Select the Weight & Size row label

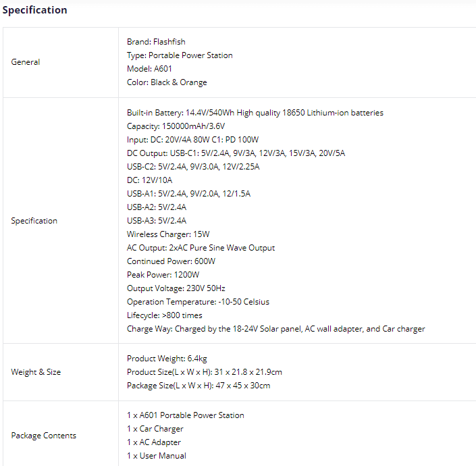coord(36,372)
